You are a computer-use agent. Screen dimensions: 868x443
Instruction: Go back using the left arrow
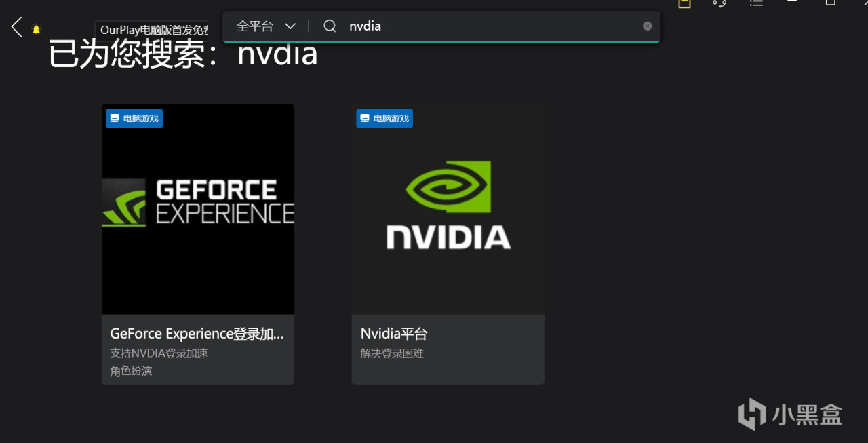[x=17, y=27]
